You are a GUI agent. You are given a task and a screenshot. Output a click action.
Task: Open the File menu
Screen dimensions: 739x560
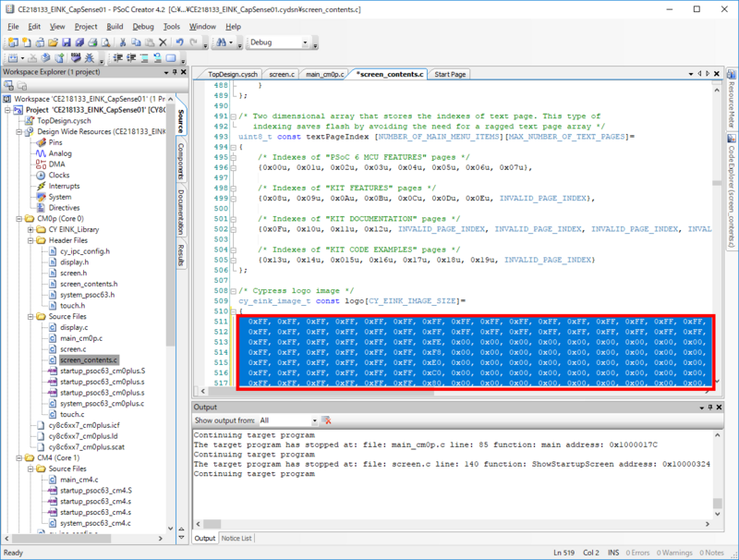pos(13,27)
